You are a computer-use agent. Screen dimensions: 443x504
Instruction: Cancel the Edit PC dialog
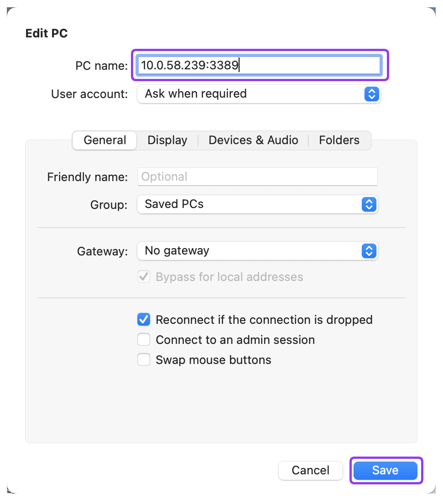pos(311,470)
